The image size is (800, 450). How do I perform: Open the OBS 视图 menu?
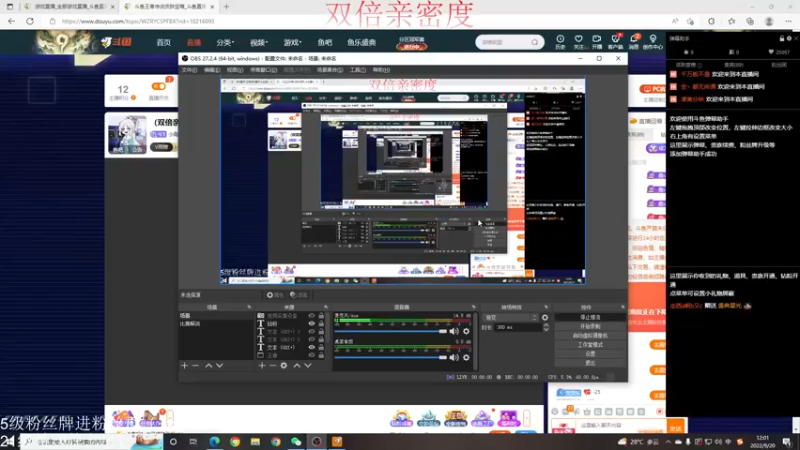click(235, 70)
